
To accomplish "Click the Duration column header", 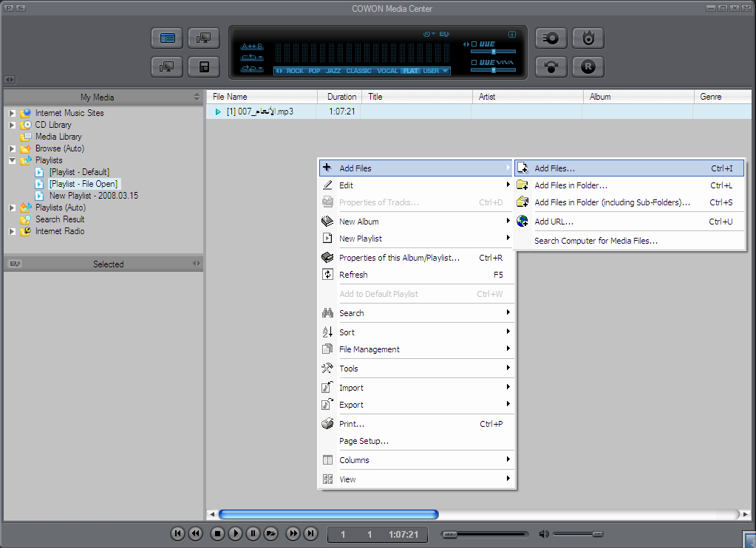I will coord(339,97).
